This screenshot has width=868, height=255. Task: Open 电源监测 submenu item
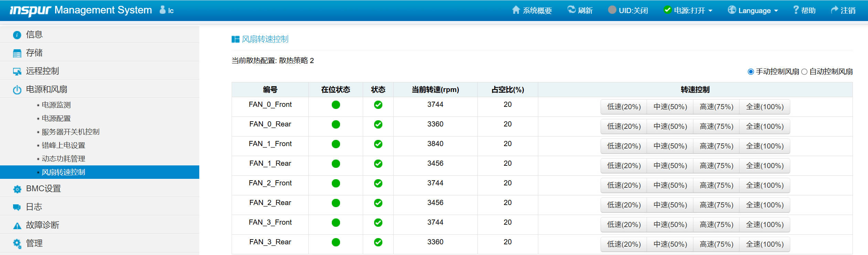coord(56,105)
